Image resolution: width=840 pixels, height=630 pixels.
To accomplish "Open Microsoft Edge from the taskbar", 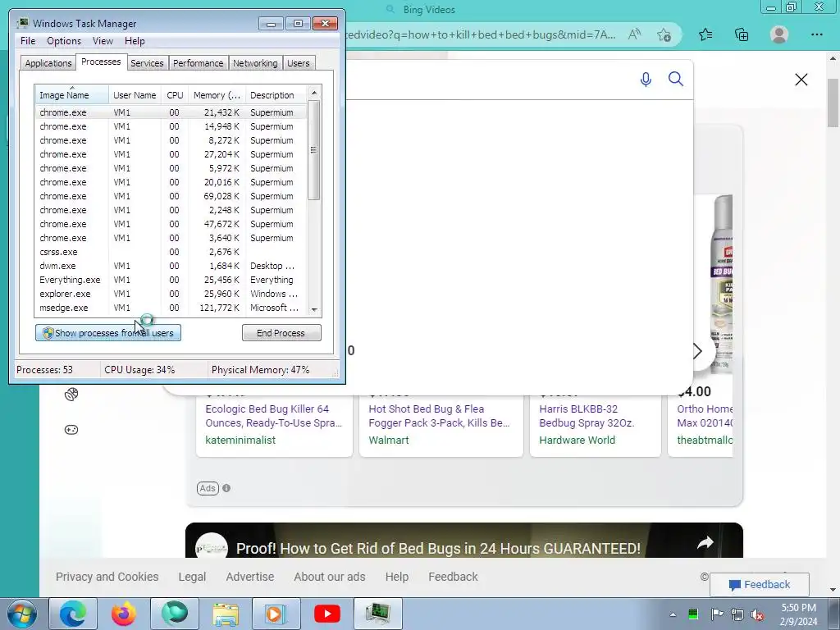I will (x=73, y=614).
